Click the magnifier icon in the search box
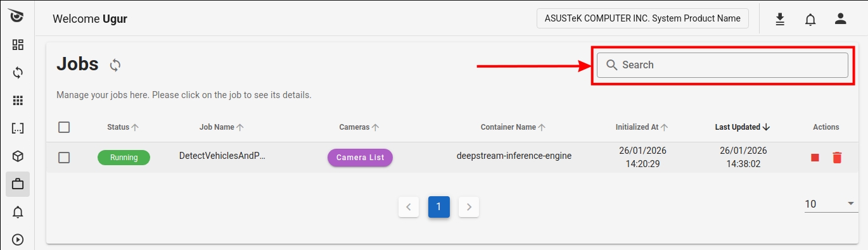The image size is (868, 250). point(611,65)
